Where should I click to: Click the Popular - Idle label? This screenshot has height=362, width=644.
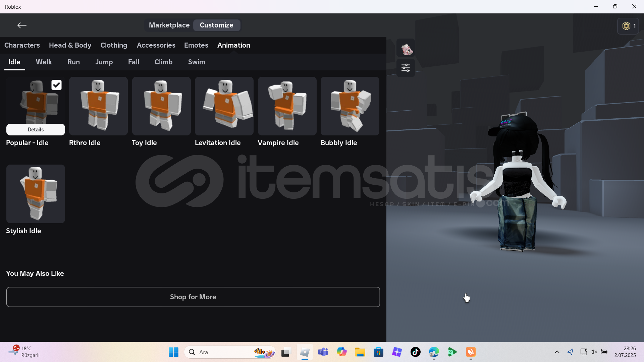27,143
